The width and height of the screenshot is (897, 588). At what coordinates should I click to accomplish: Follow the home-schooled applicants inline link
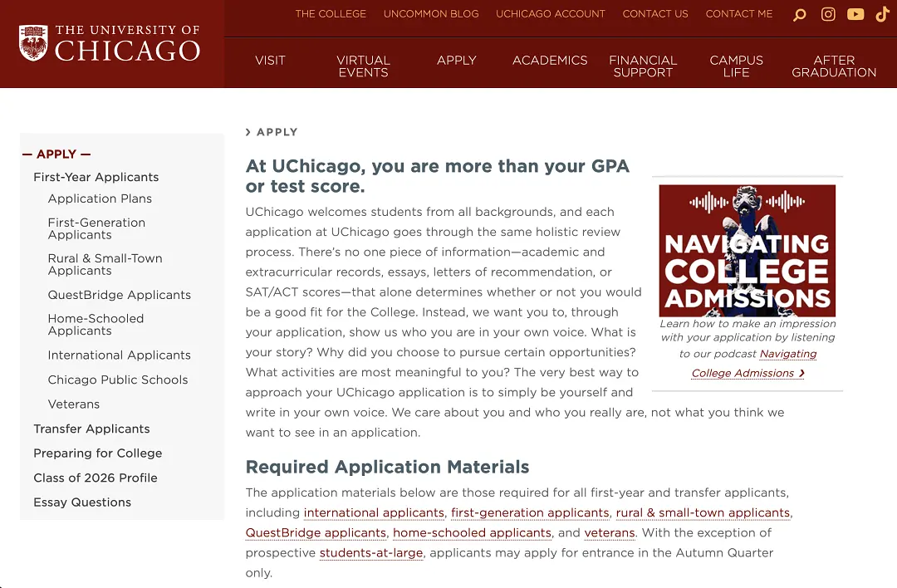click(472, 533)
